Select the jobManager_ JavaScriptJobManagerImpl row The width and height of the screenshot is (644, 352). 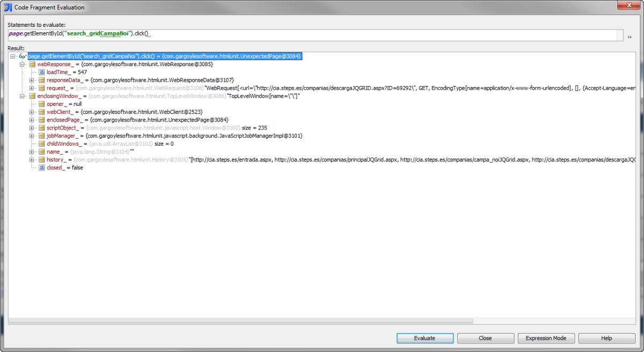point(174,136)
